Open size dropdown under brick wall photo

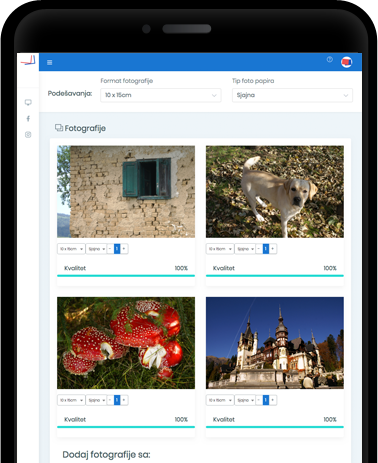71,249
